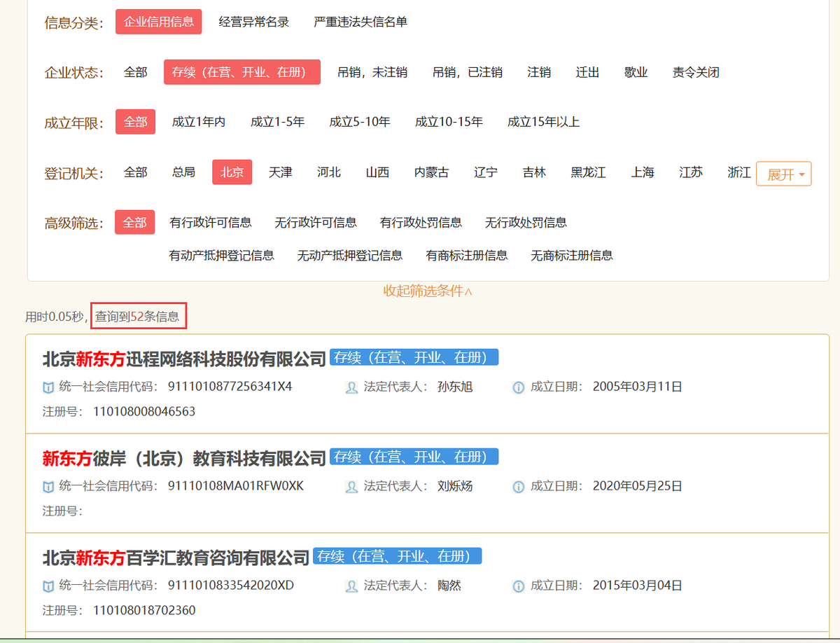Expand the 登记机关 list via 展开
This screenshot has height=643, width=840.
pos(783,173)
